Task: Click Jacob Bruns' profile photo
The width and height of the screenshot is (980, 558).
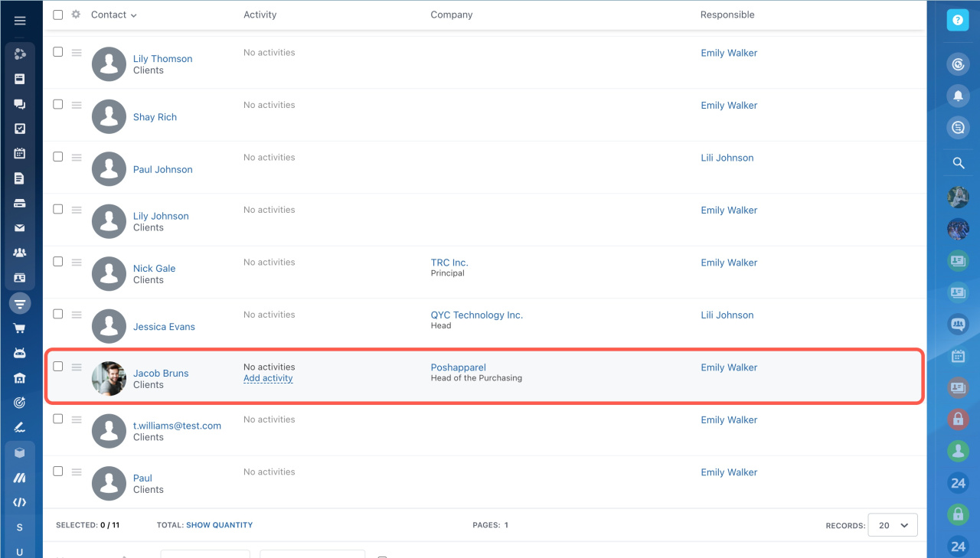Action: (x=109, y=378)
